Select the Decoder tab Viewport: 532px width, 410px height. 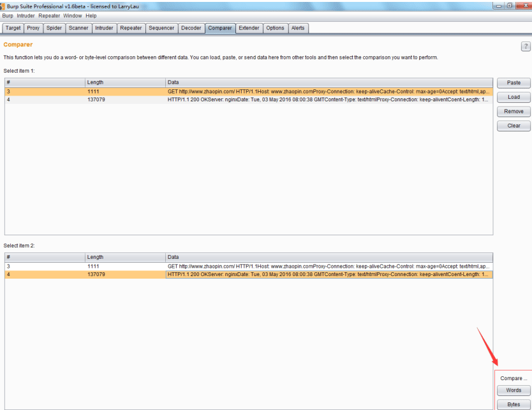pos(191,28)
